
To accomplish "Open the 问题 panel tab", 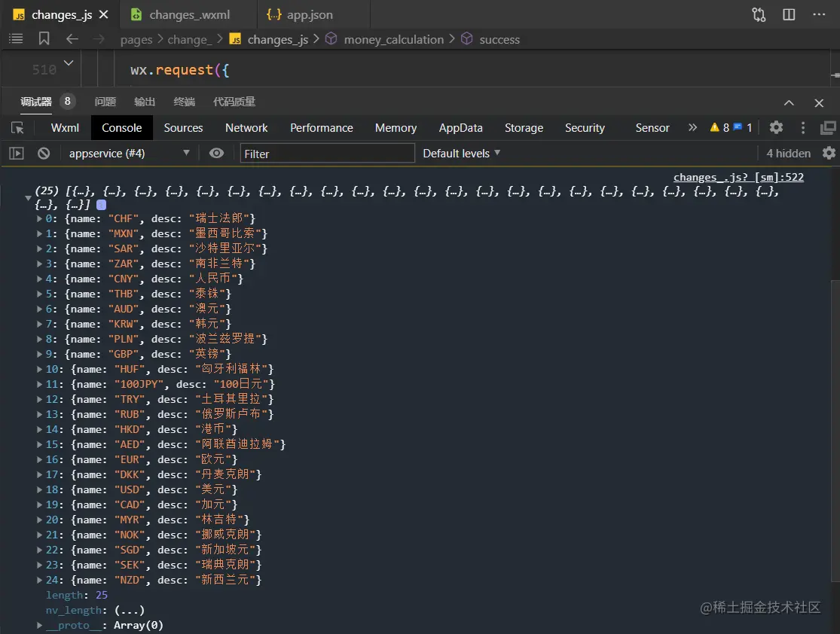I will (105, 102).
